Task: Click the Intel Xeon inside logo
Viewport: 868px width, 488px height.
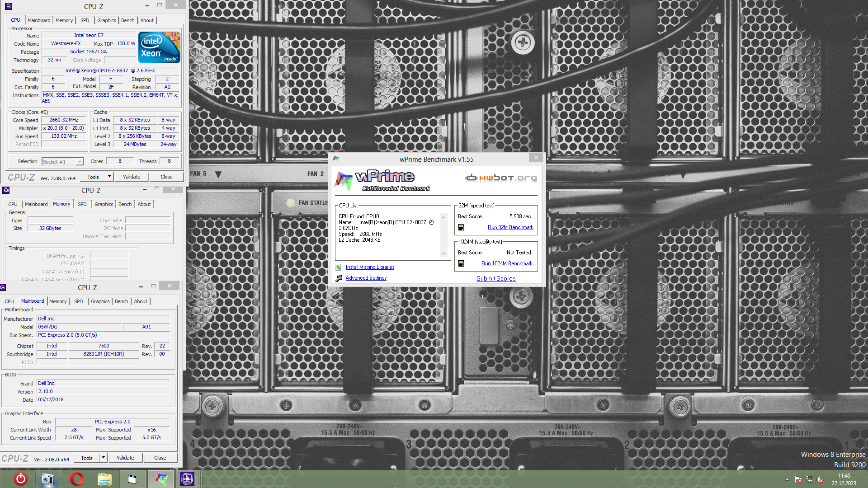Action: point(159,47)
